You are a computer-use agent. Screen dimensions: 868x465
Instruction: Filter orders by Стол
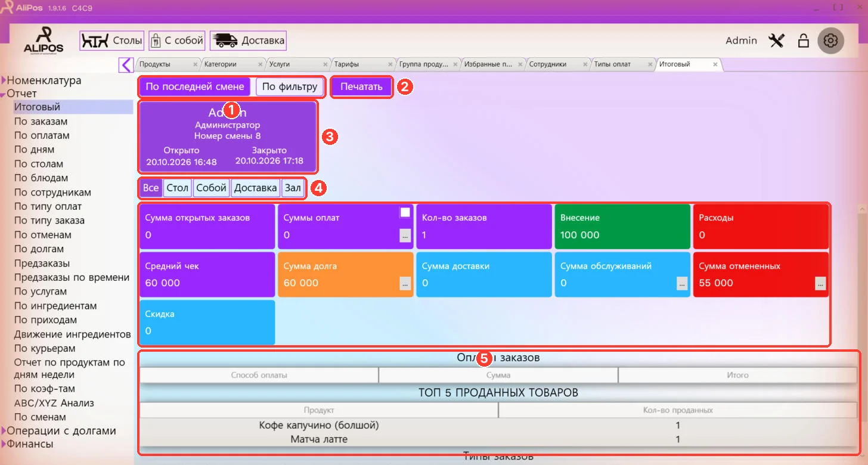click(178, 188)
